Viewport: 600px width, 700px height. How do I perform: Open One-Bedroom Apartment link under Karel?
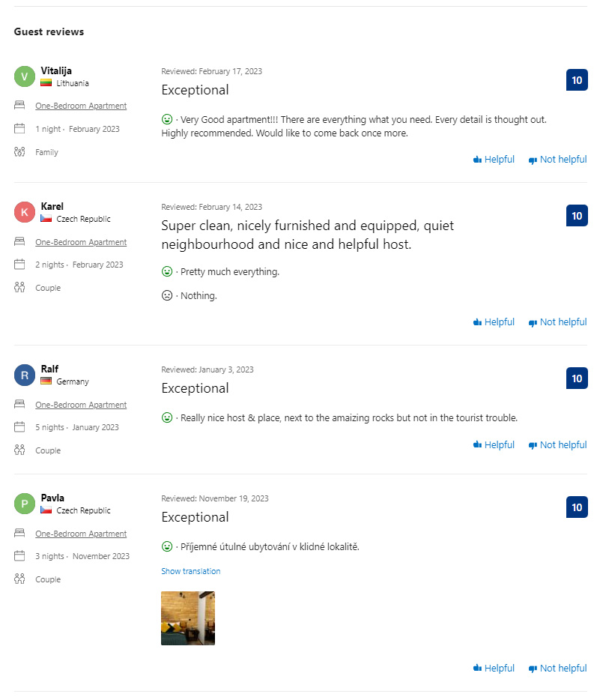point(81,242)
